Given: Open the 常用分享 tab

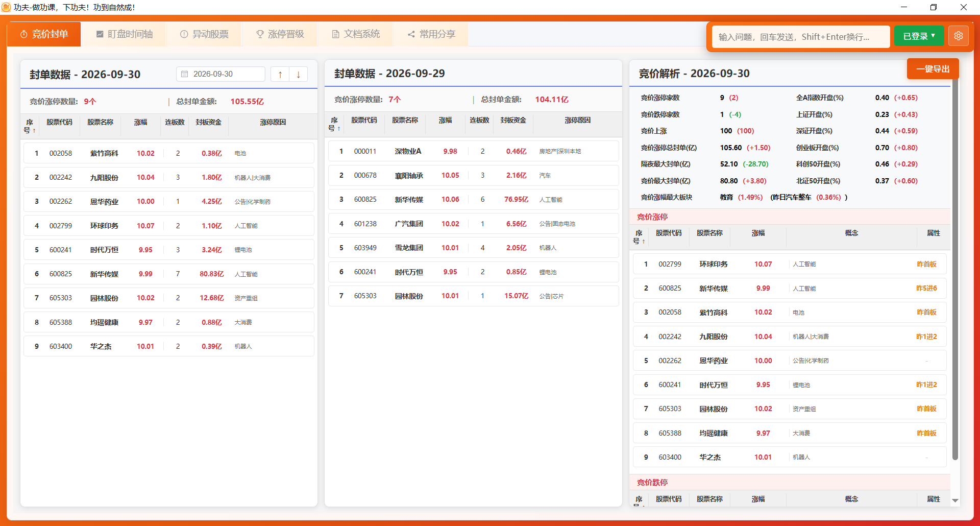Looking at the screenshot, I should coord(431,34).
